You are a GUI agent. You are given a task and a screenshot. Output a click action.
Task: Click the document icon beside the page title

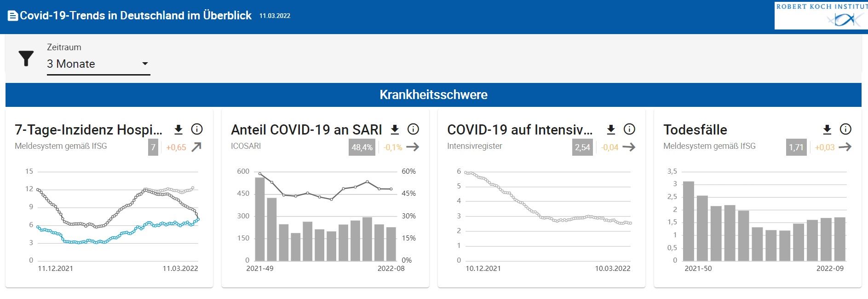[13, 16]
